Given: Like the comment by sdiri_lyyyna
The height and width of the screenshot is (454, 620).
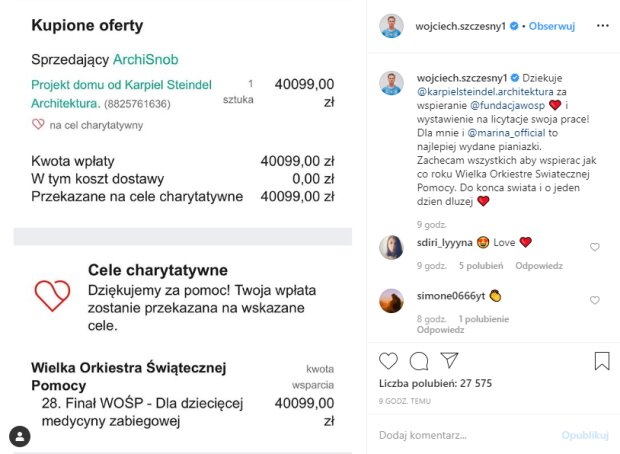Looking at the screenshot, I should tap(595, 247).
